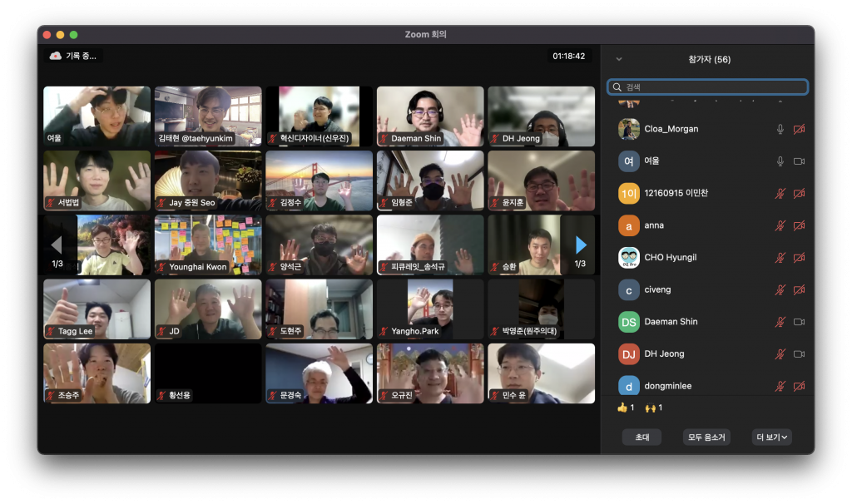Select dongminlee in participant list
Viewport: 852px width, 504px height.
[x=707, y=385]
